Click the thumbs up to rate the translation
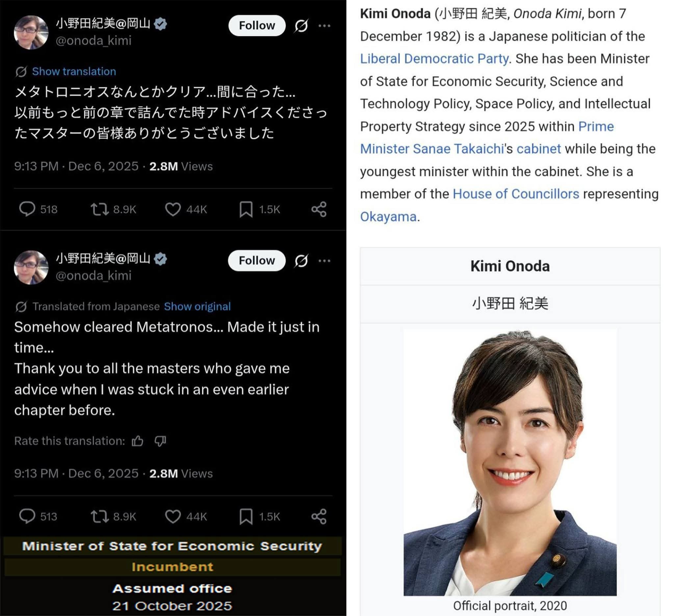The image size is (674, 616). pos(138,441)
